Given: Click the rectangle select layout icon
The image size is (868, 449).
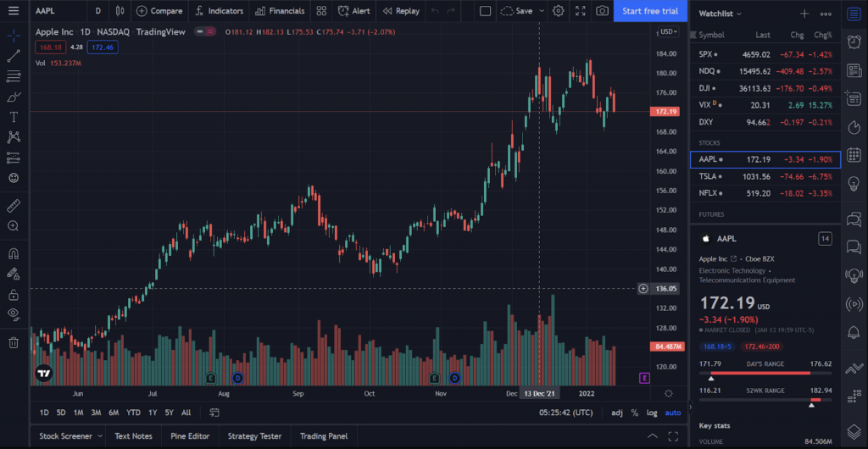Looking at the screenshot, I should (x=486, y=11).
